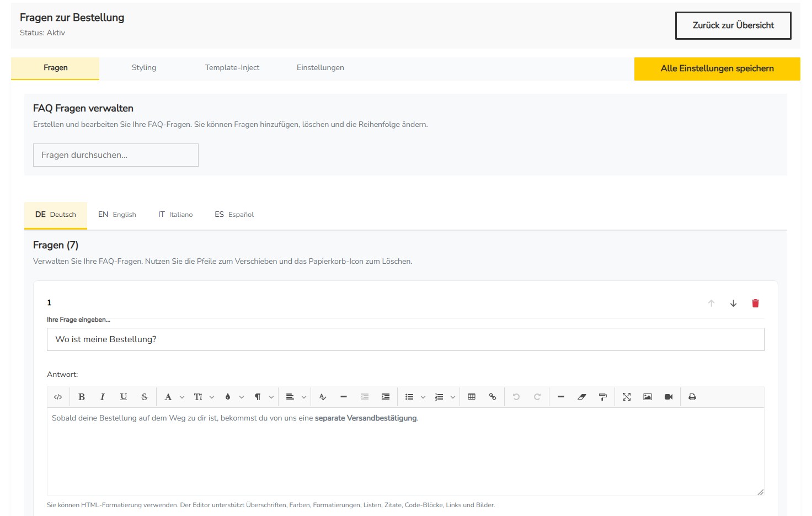Click the strikethrough formatting icon

coord(145,397)
